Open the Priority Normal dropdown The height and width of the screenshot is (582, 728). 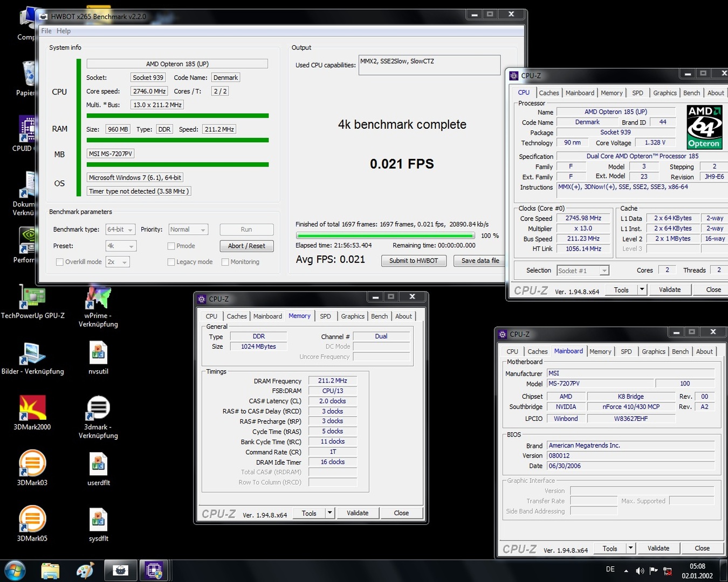pos(188,230)
